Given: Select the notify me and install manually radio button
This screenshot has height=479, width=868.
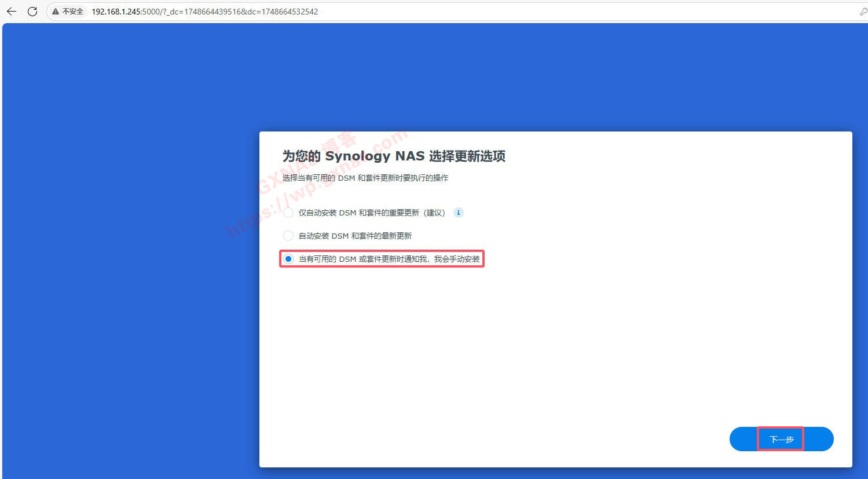Looking at the screenshot, I should click(288, 259).
